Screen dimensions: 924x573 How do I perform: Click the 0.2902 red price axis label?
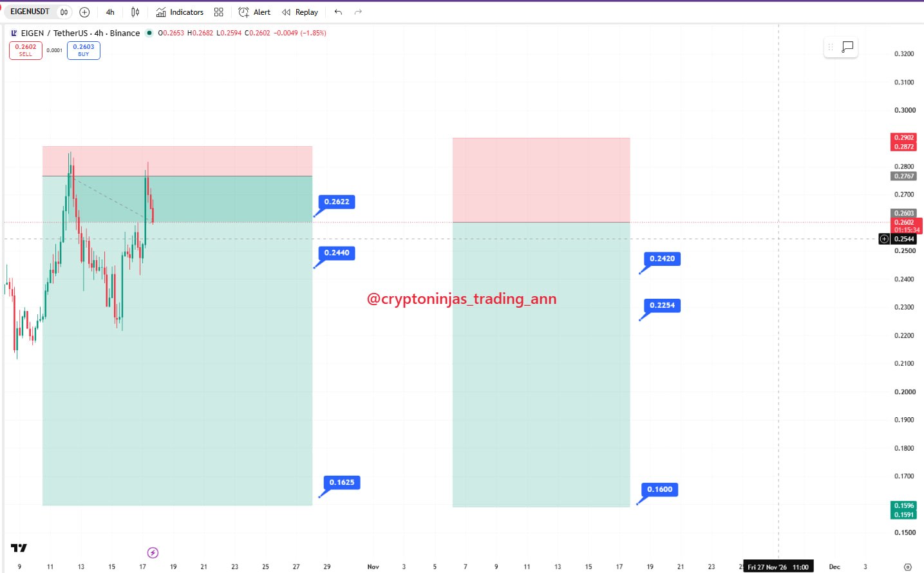click(x=904, y=138)
